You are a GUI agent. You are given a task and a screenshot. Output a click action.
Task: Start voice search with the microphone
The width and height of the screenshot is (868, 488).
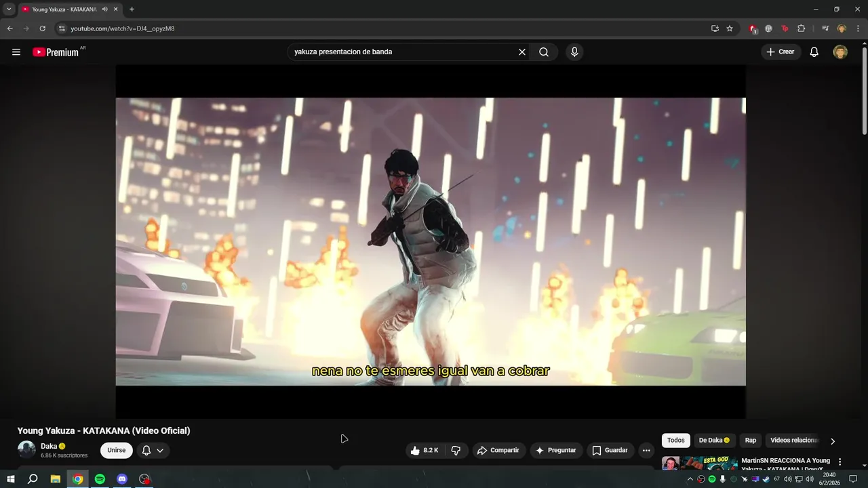click(574, 52)
